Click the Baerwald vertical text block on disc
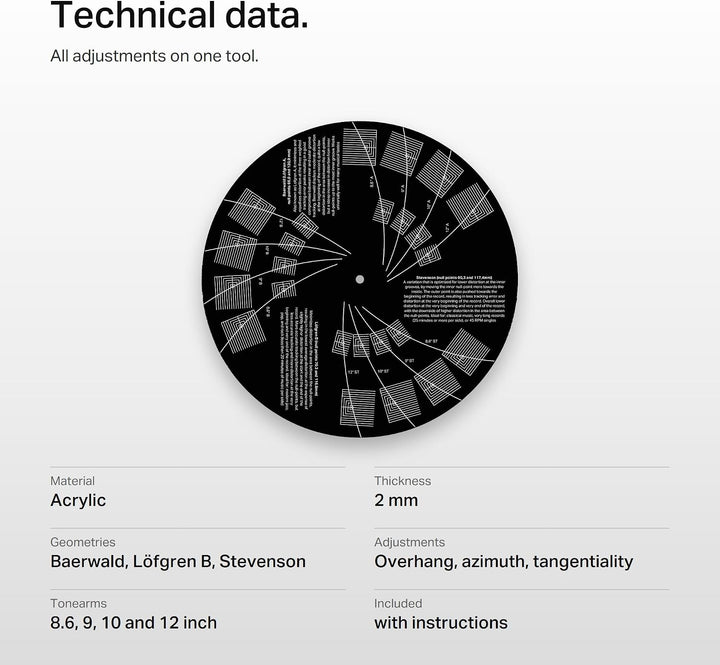 (310, 177)
